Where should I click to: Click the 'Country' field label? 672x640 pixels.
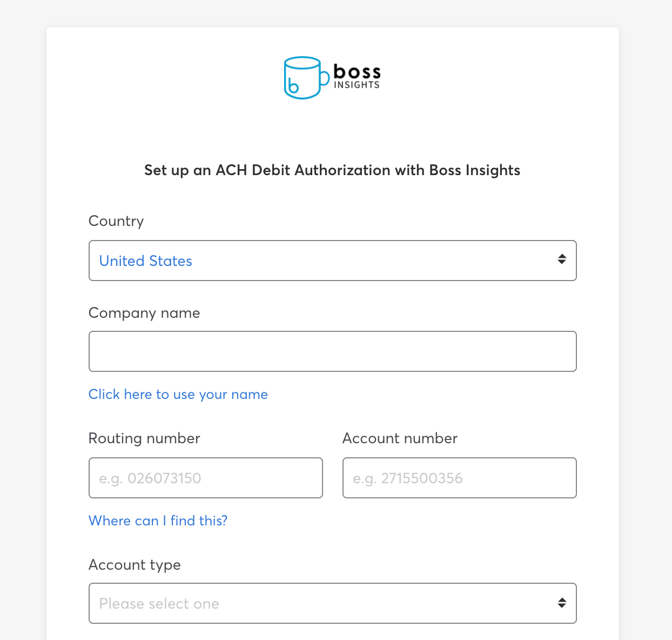tap(116, 221)
